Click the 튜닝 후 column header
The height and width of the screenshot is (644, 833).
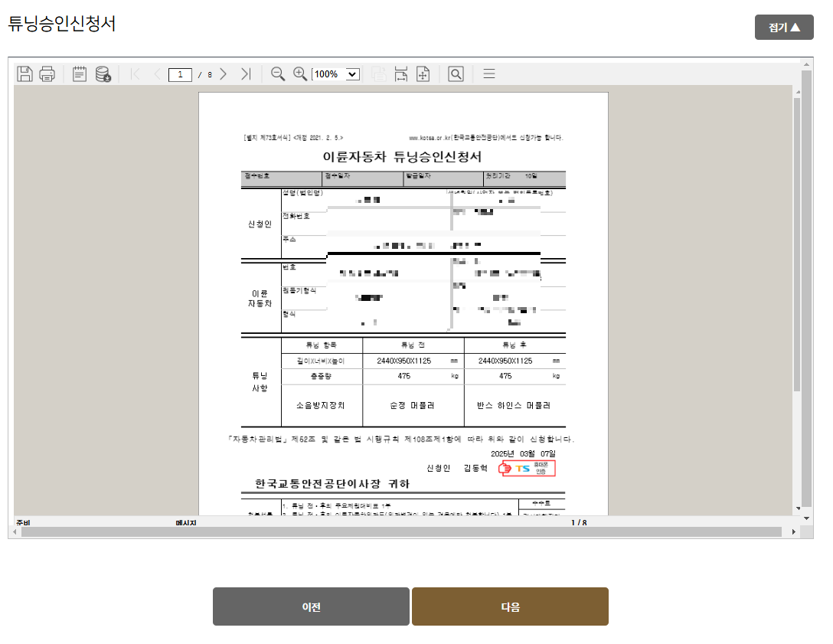pos(514,345)
